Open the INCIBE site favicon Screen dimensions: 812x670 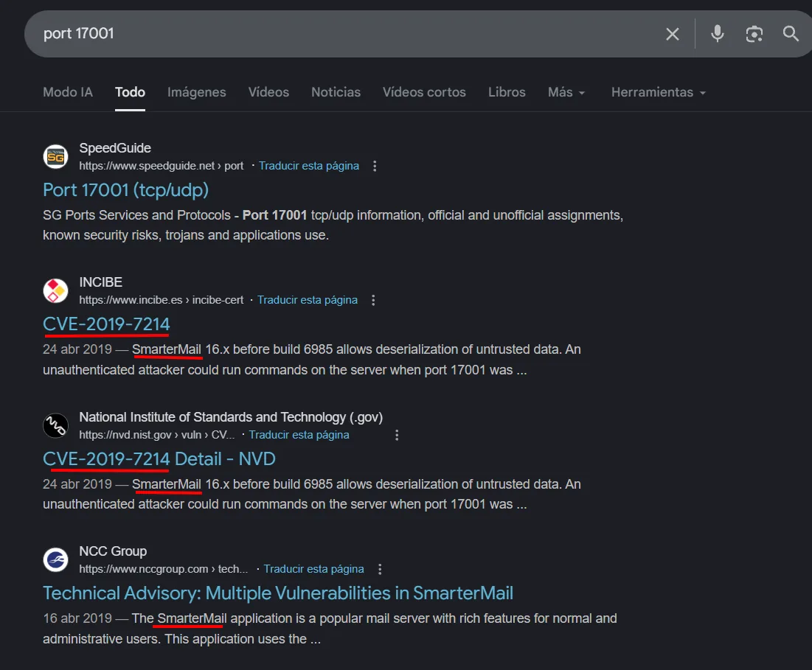coord(55,290)
